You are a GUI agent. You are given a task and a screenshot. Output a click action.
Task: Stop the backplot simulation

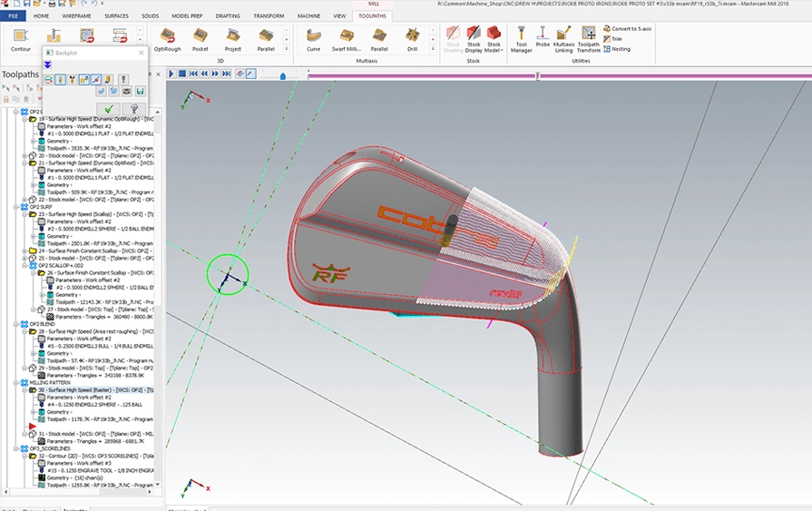182,74
